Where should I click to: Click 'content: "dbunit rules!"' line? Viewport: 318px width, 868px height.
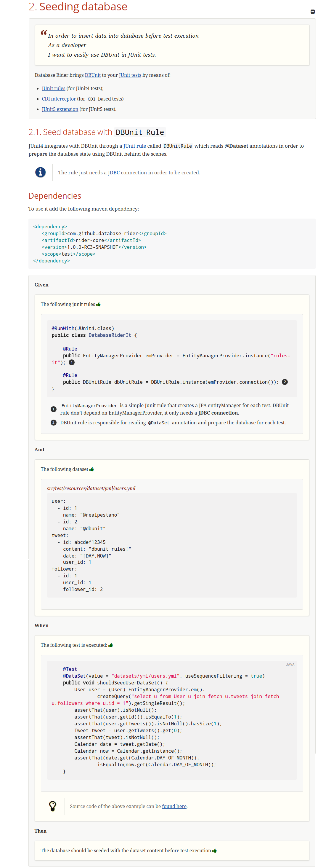pos(97,549)
